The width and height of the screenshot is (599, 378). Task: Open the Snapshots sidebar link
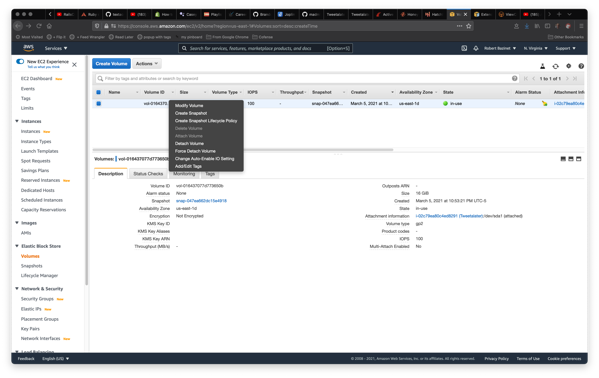(x=32, y=266)
